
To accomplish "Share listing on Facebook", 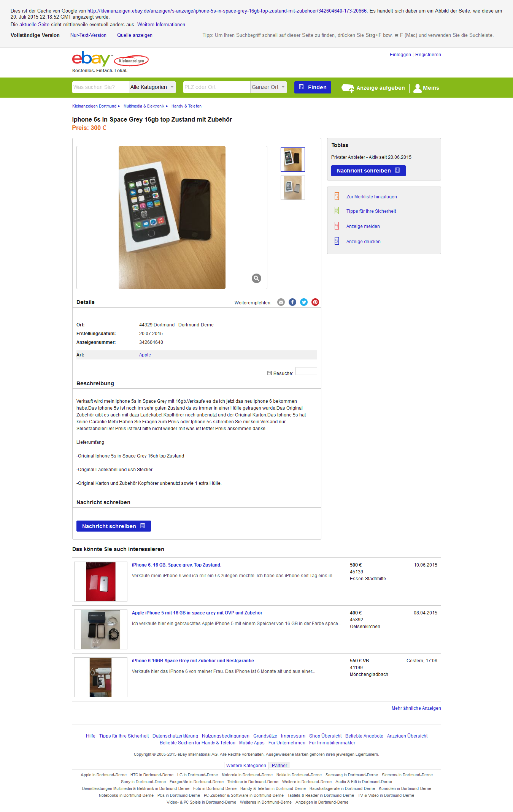I will coord(292,302).
